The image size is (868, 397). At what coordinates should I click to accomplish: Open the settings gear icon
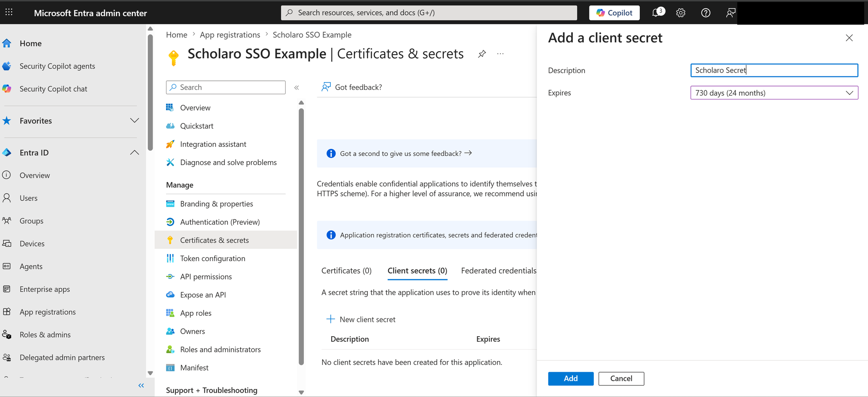tap(681, 13)
